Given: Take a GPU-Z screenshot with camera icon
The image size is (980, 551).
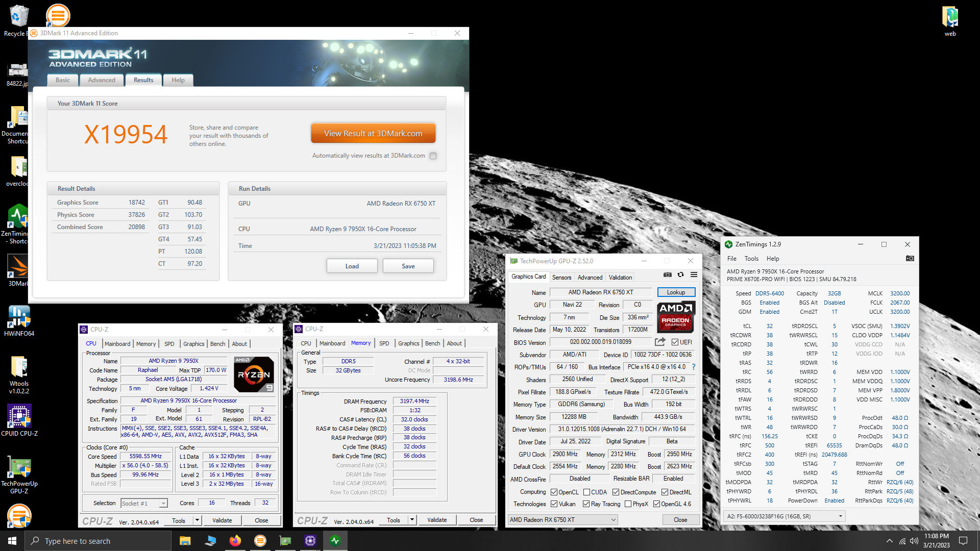Looking at the screenshot, I should tap(667, 274).
